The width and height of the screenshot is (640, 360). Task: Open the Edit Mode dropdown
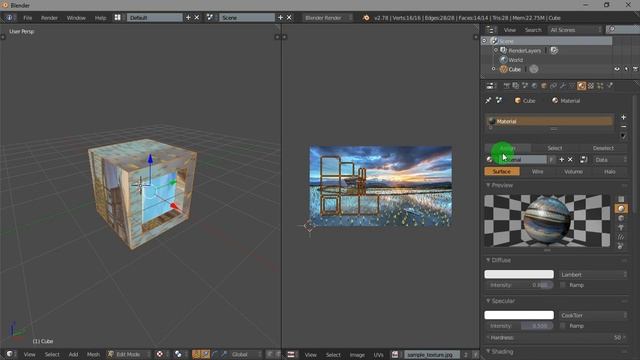coord(128,354)
